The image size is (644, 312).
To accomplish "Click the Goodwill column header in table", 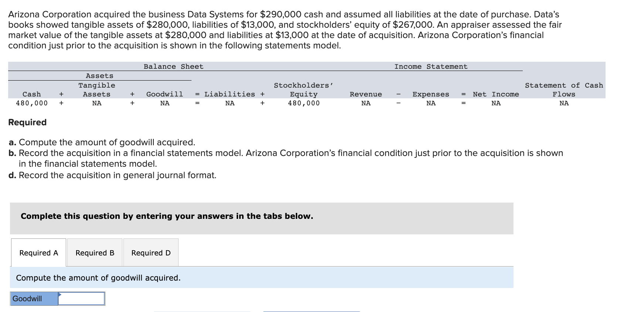I will click(x=165, y=94).
